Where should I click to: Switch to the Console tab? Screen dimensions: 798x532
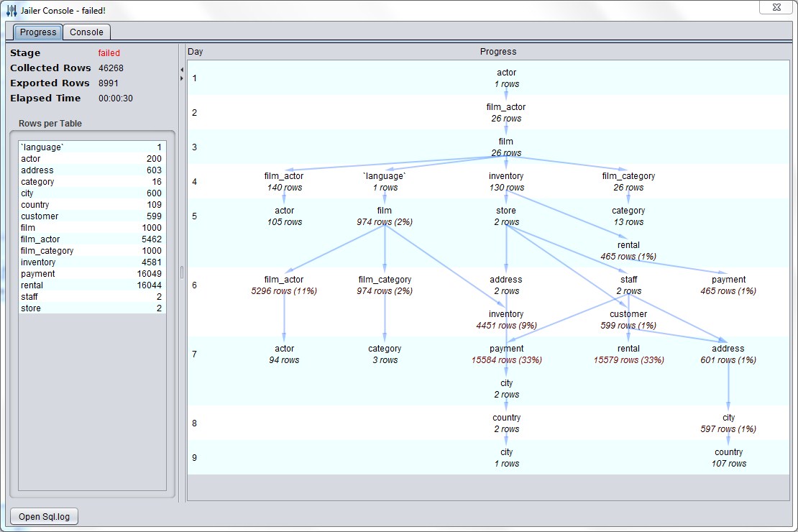[86, 32]
